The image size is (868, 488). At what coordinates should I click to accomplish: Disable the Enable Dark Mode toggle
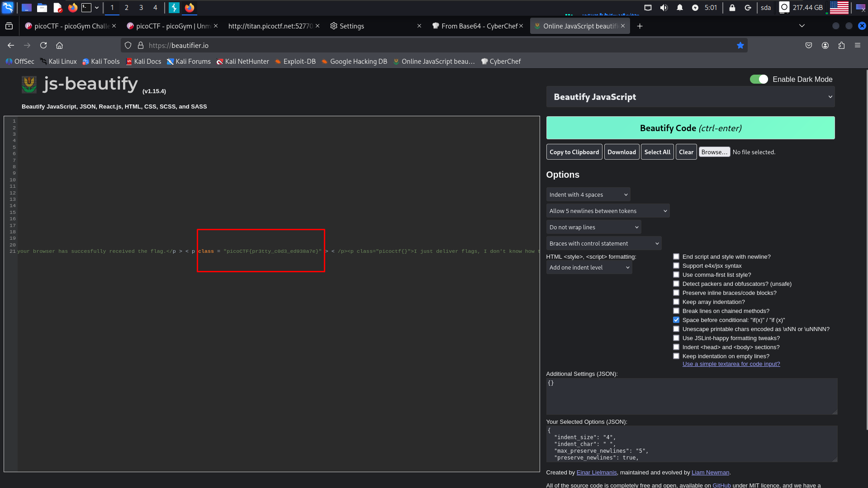click(x=759, y=79)
